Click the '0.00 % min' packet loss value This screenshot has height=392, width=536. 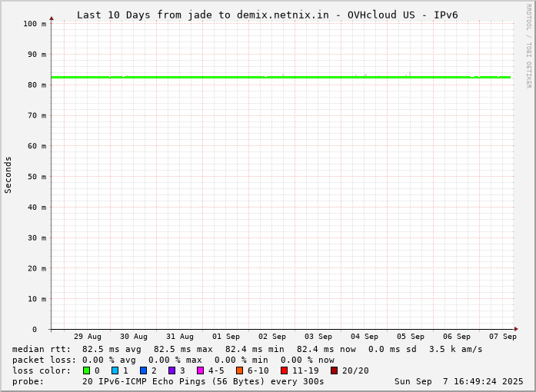point(241,360)
